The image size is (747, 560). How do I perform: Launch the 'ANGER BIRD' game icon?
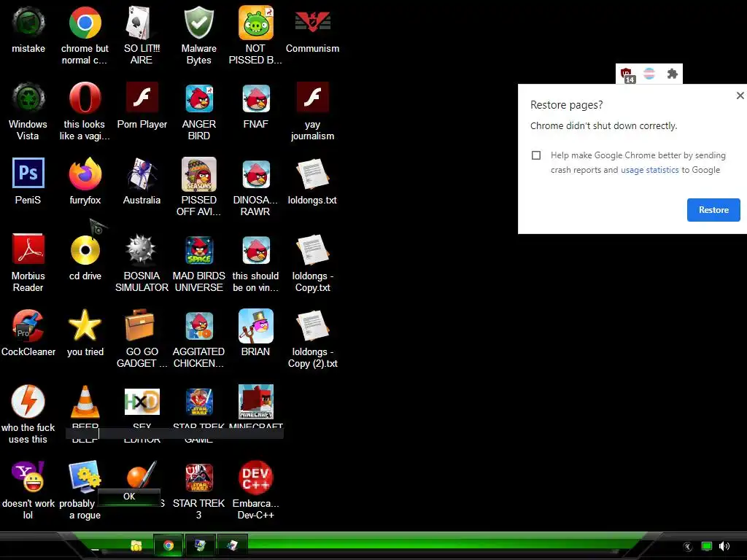point(198,98)
